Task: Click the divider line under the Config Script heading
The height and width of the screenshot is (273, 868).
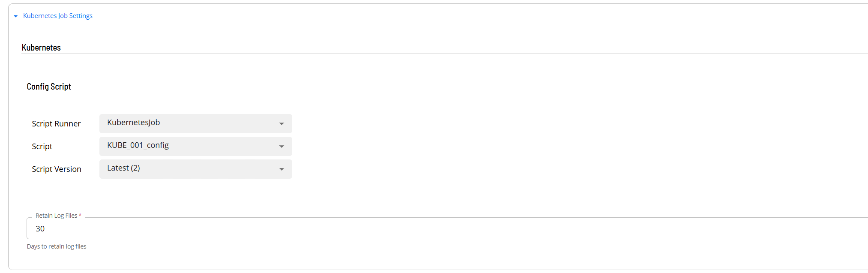Action: coord(428,92)
